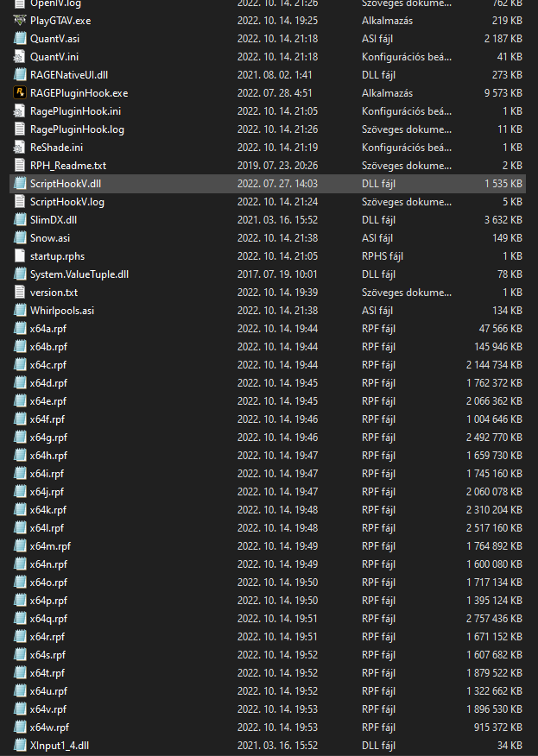Click the version.txt document icon

pyautogui.click(x=20, y=293)
